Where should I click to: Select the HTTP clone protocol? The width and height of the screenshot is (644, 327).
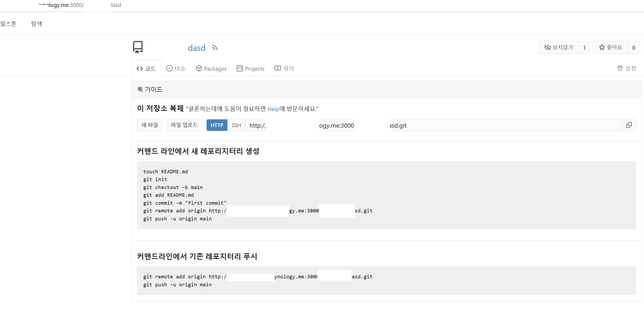click(217, 125)
